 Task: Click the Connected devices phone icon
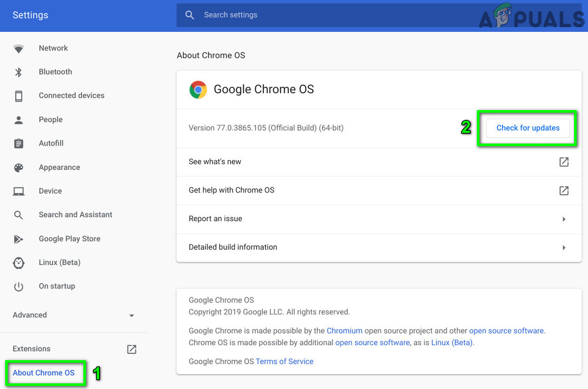19,96
